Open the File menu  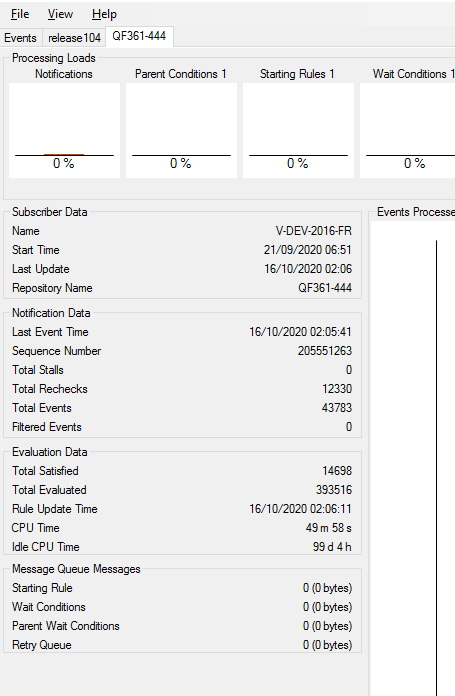[20, 14]
